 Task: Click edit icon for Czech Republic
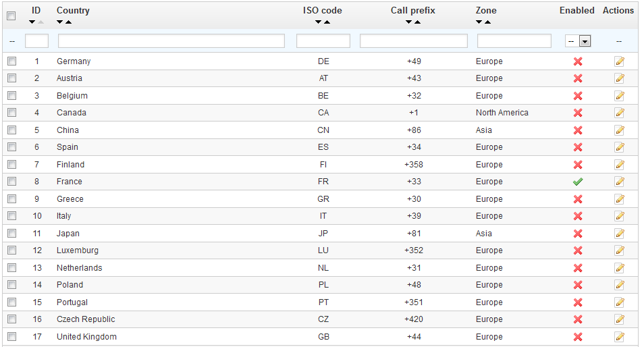tap(619, 320)
